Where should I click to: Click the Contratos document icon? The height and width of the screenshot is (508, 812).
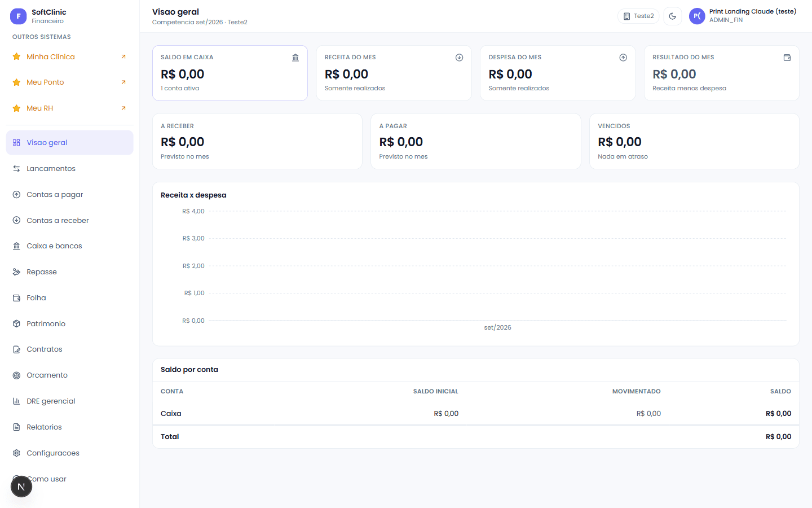(x=16, y=349)
